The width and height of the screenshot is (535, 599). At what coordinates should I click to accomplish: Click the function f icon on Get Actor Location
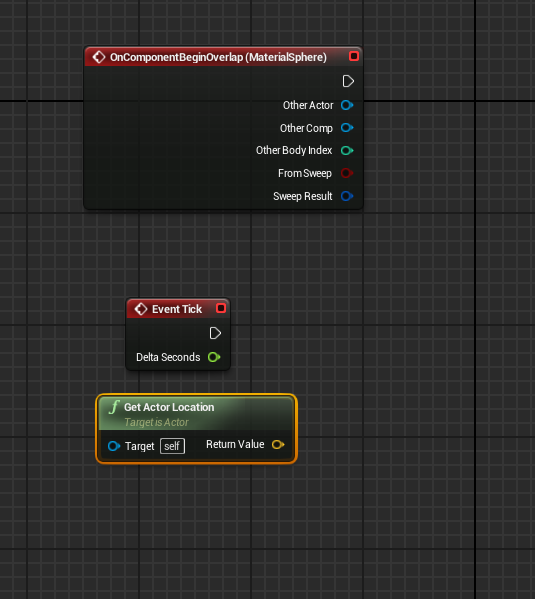pyautogui.click(x=114, y=407)
